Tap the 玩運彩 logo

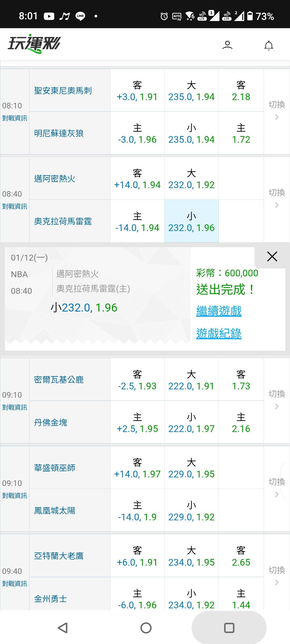tap(34, 44)
